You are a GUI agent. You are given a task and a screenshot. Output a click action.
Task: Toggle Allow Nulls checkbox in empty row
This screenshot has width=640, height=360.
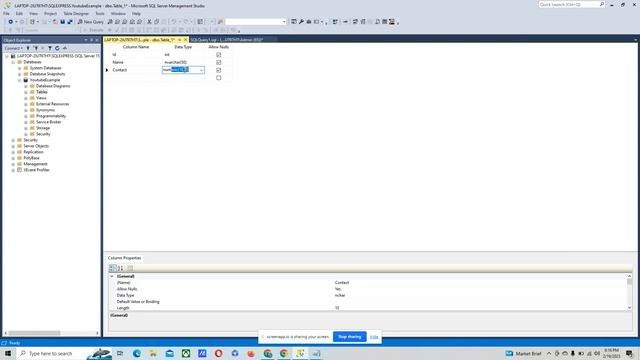219,78
